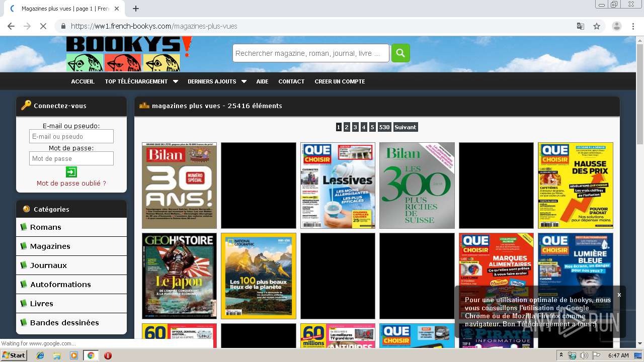Open the Bilan 300 plus riches cover
This screenshot has width=644, height=362.
(x=417, y=186)
